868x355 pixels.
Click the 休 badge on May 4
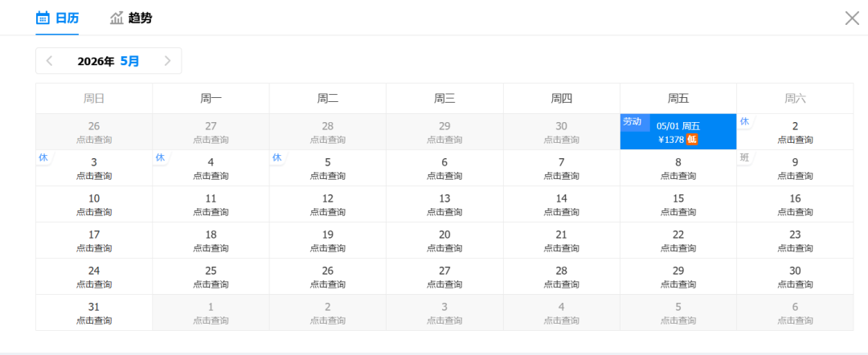tap(160, 157)
